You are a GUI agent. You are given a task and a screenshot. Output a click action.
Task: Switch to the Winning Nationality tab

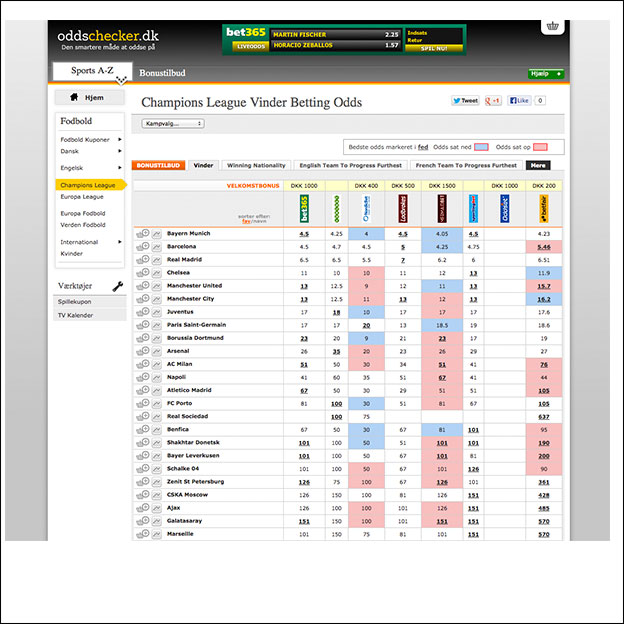point(256,165)
